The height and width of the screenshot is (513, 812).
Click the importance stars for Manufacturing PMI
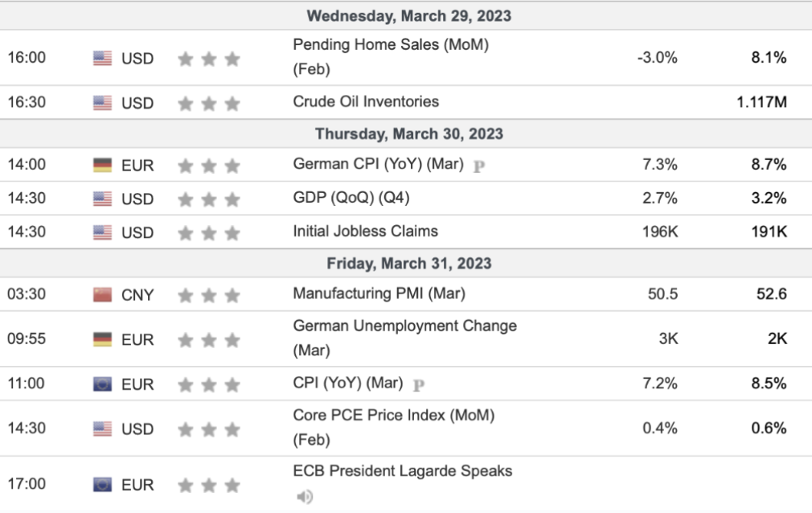(209, 295)
